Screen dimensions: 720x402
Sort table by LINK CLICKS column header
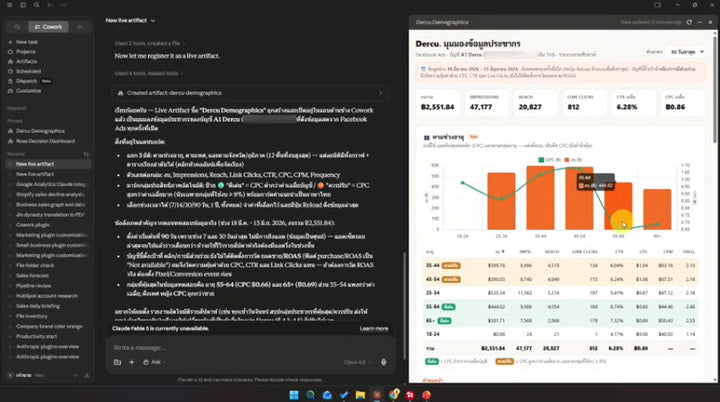585,252
